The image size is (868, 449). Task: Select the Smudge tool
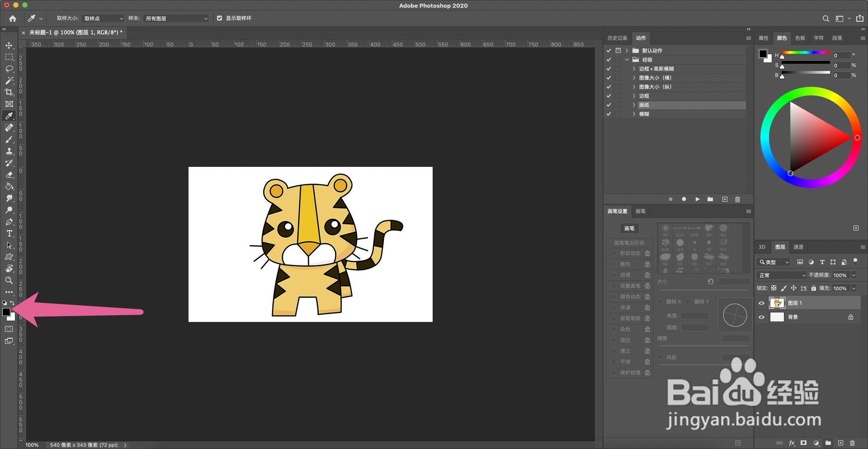[x=9, y=198]
